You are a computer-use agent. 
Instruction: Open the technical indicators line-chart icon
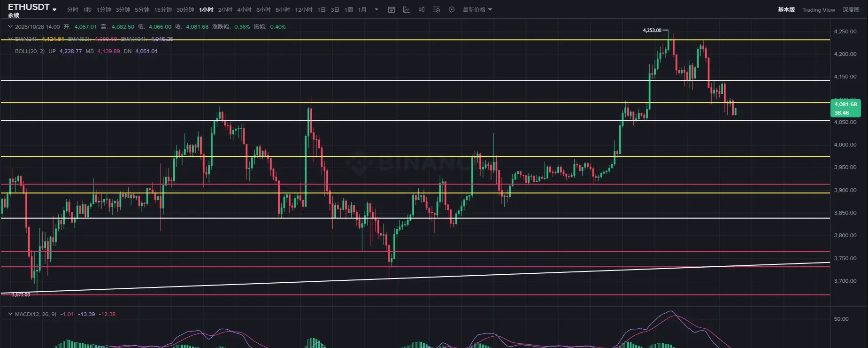(x=407, y=9)
